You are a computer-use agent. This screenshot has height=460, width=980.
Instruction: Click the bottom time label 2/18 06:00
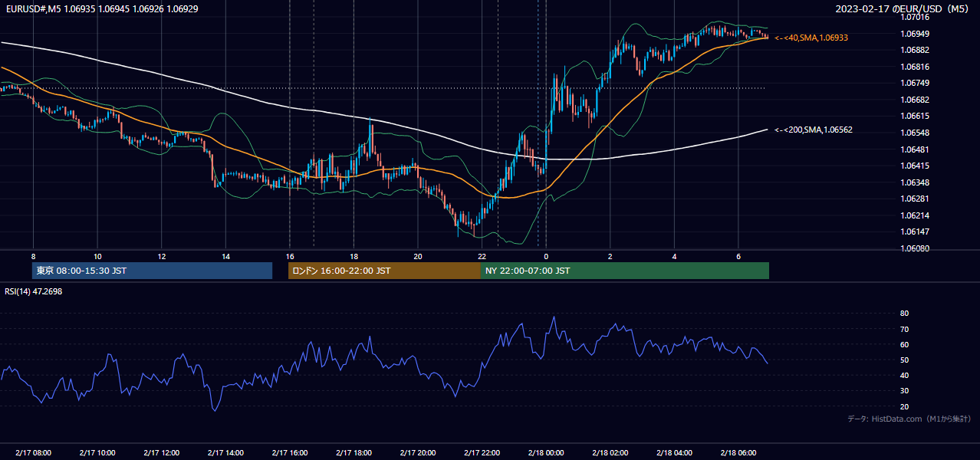click(x=738, y=453)
